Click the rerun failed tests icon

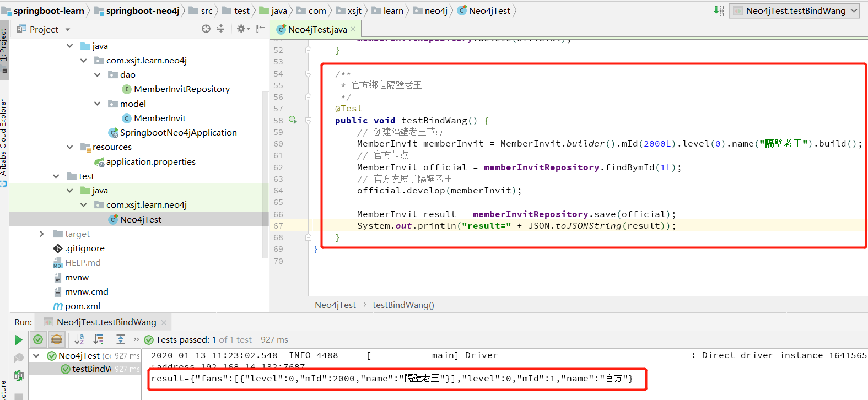(x=19, y=358)
